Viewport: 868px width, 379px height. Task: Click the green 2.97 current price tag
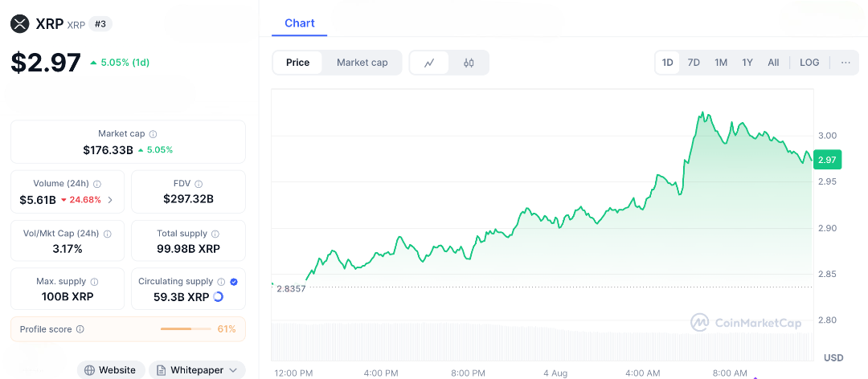click(x=828, y=159)
